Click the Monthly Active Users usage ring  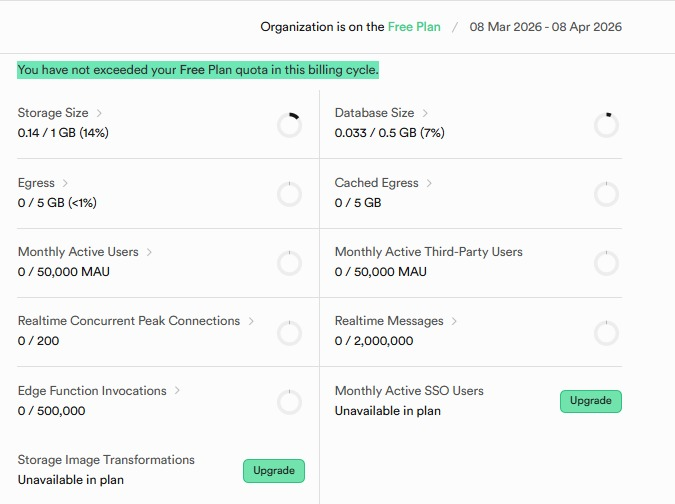coord(289,263)
